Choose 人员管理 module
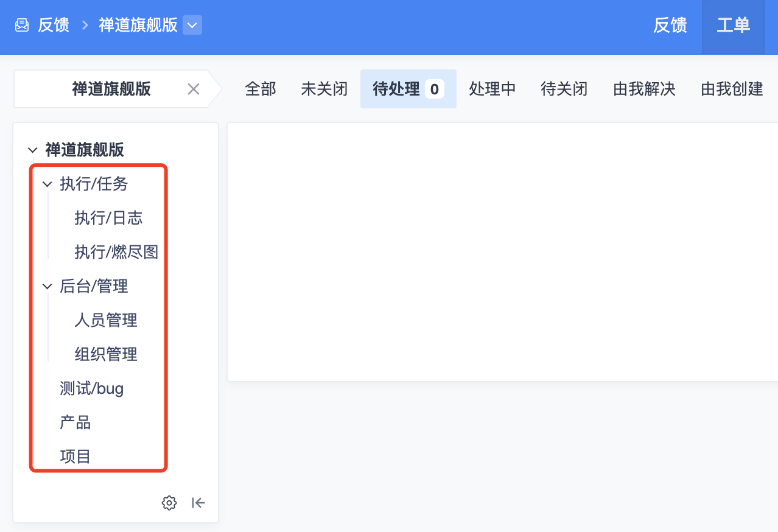Screen dimensions: 778x532 tap(106, 320)
